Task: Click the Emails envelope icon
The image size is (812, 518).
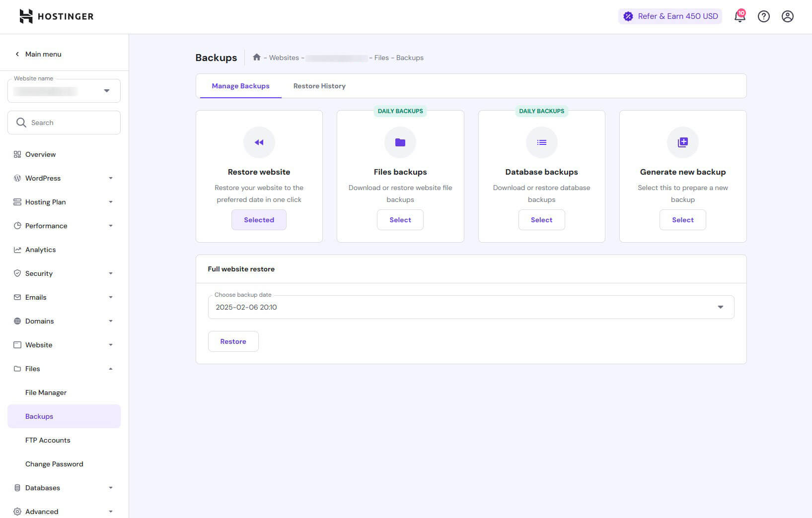Action: click(x=17, y=297)
